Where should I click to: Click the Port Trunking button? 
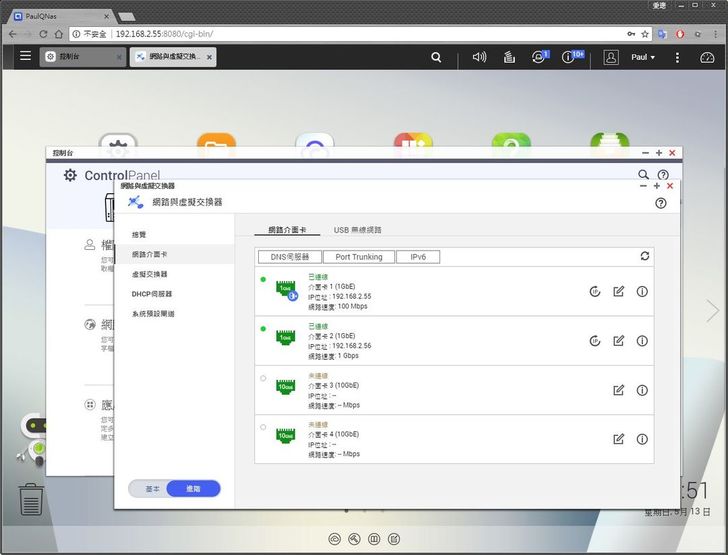pos(358,257)
